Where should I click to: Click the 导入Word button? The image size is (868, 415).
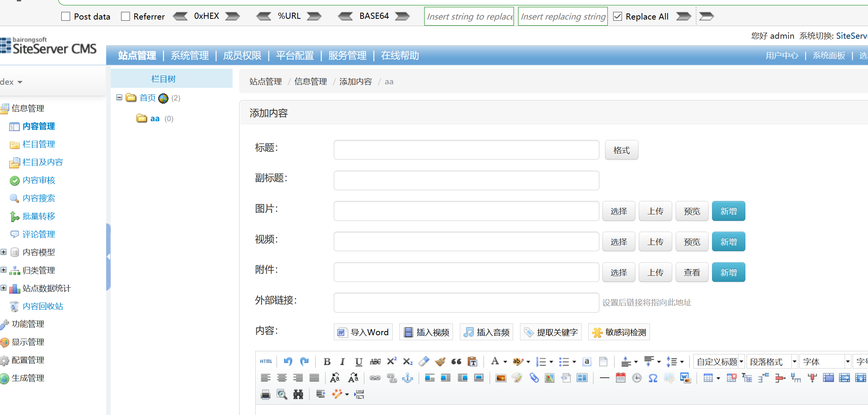tap(363, 332)
